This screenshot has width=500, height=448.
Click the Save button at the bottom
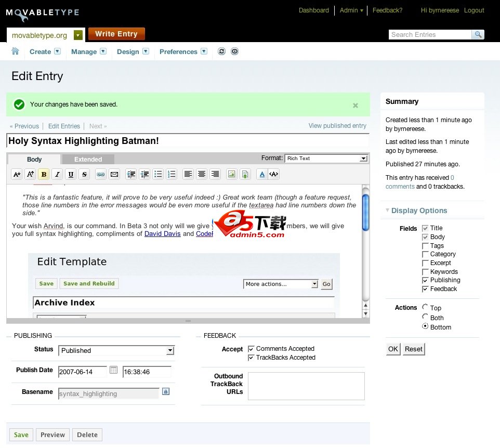click(21, 434)
